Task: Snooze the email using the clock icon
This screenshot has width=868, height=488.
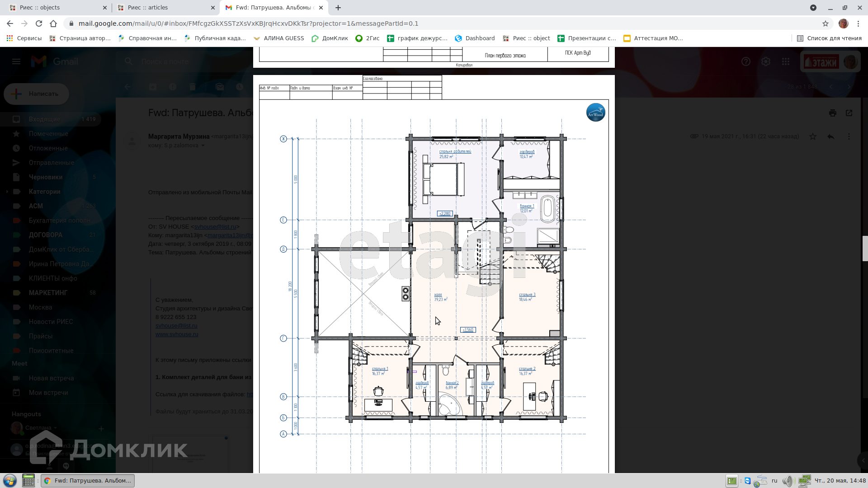Action: click(240, 87)
